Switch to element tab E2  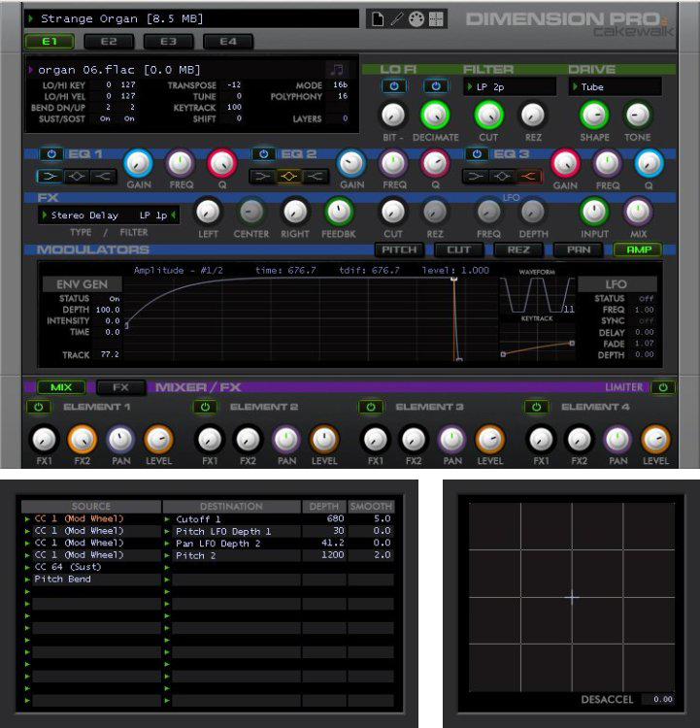(109, 42)
